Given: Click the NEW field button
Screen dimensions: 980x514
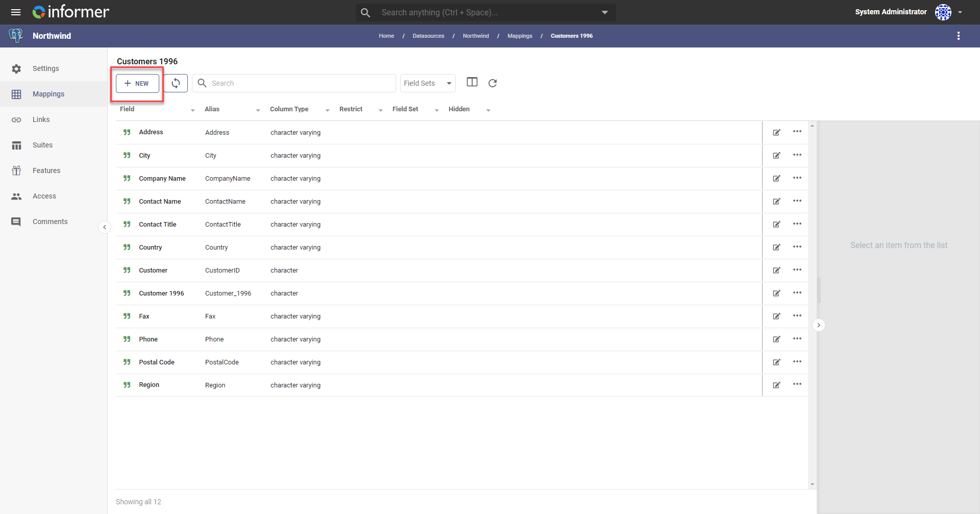Looking at the screenshot, I should (137, 83).
